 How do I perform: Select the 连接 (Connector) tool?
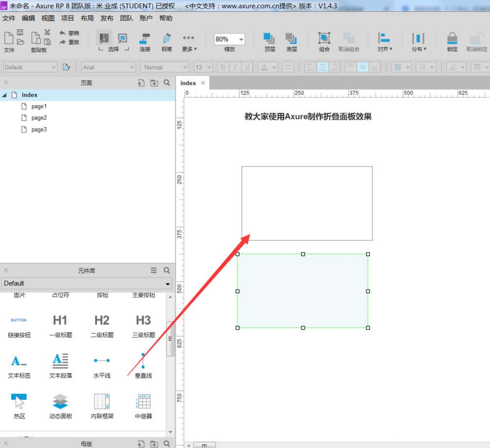145,39
